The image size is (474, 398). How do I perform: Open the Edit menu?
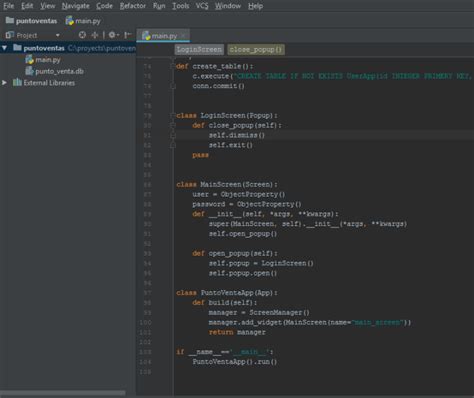pos(27,6)
